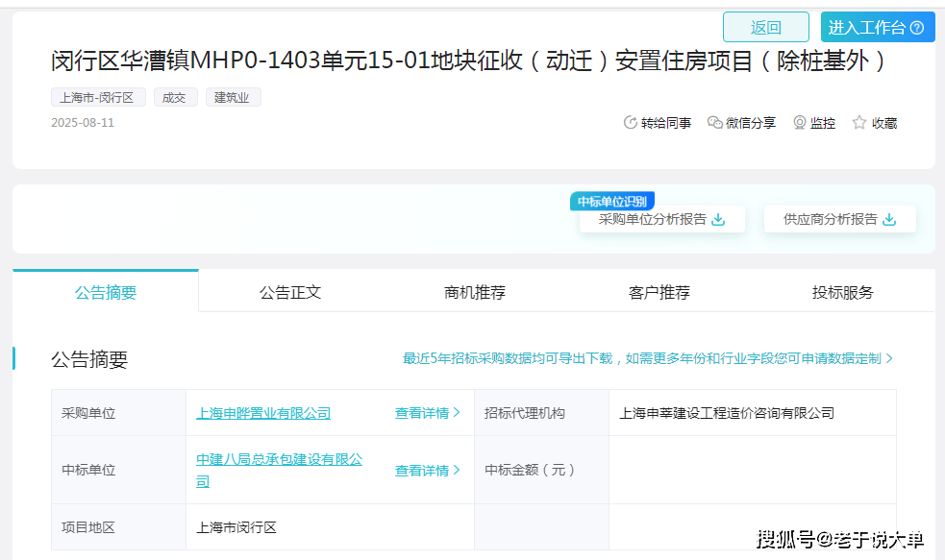Open 中建八局总承包建设有限公司 company link
945x560 pixels.
tap(279, 461)
